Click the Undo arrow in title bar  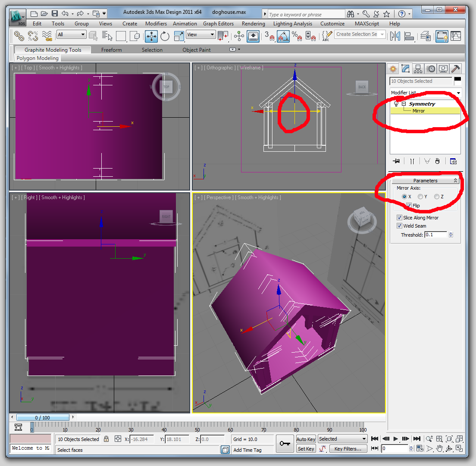[65, 14]
